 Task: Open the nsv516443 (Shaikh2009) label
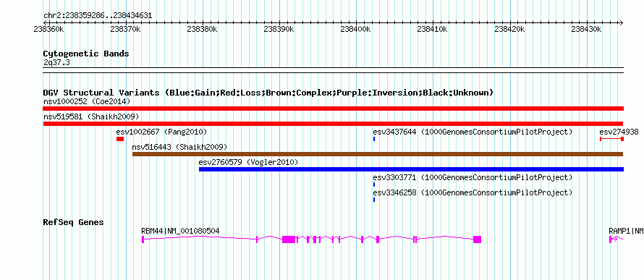click(x=179, y=147)
